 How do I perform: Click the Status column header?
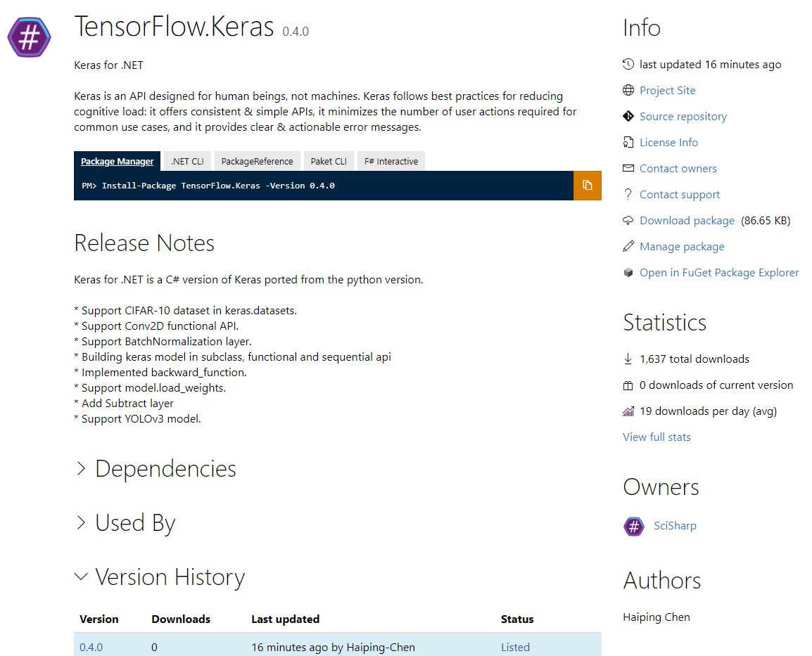pos(516,619)
